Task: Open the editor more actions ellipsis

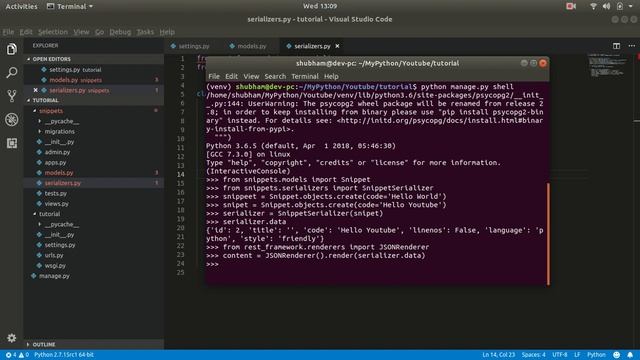Action: [631, 46]
